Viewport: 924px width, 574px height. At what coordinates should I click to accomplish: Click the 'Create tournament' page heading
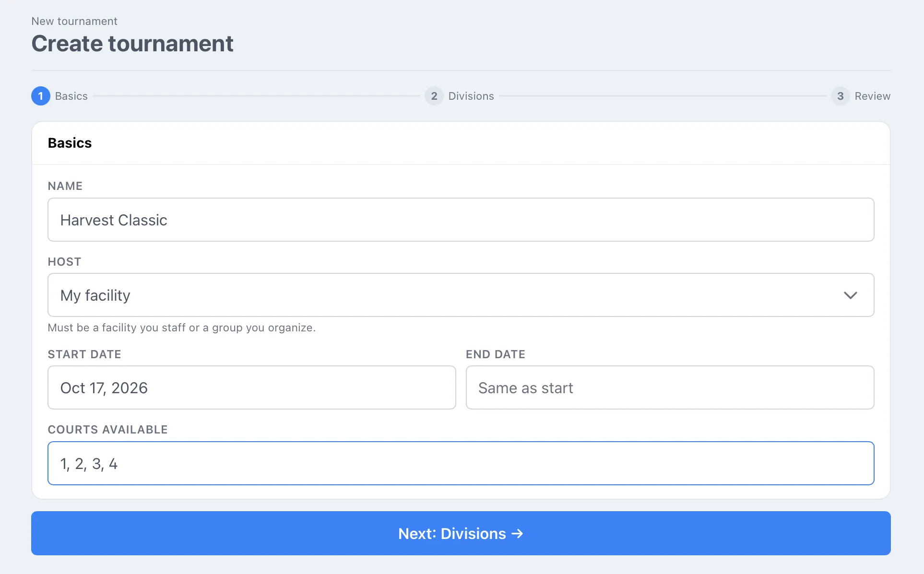pyautogui.click(x=132, y=44)
